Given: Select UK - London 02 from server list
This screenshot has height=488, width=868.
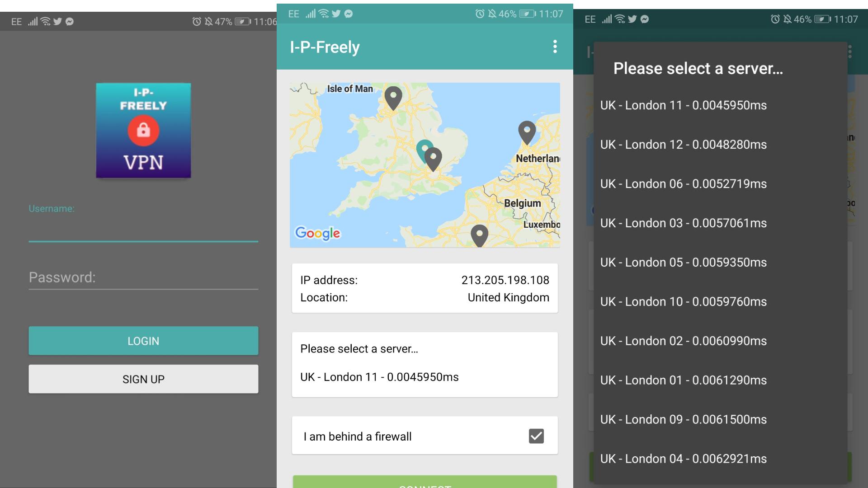Looking at the screenshot, I should [x=683, y=341].
